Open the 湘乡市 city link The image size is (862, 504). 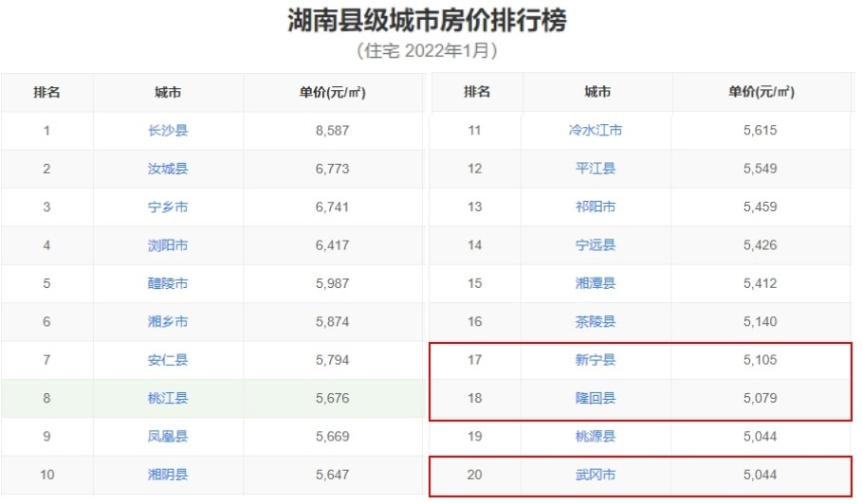pos(168,322)
